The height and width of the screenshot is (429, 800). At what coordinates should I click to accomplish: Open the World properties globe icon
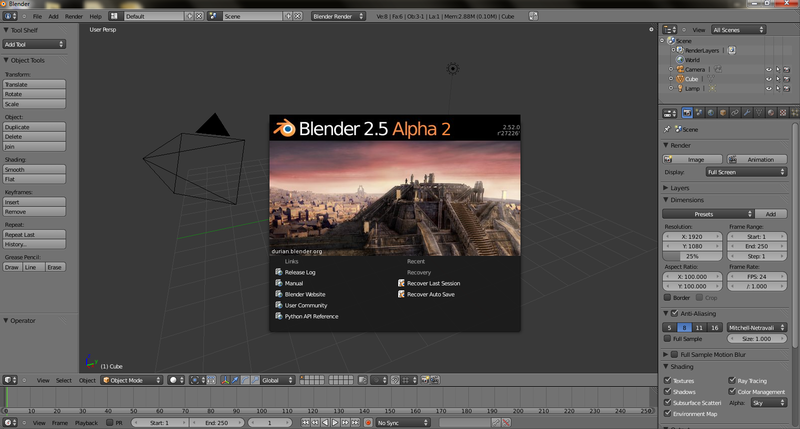pyautogui.click(x=711, y=113)
